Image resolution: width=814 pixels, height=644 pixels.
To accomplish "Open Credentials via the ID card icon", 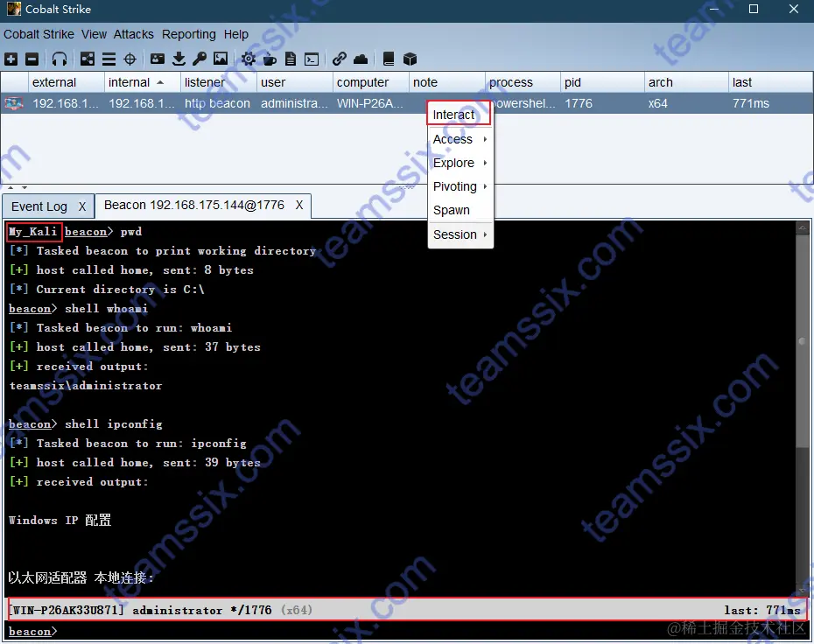I will coord(158,59).
